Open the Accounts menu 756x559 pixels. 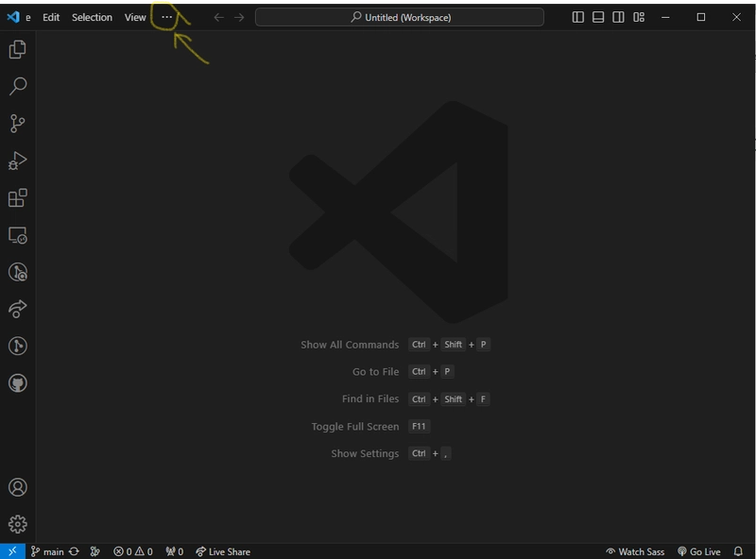coord(17,487)
